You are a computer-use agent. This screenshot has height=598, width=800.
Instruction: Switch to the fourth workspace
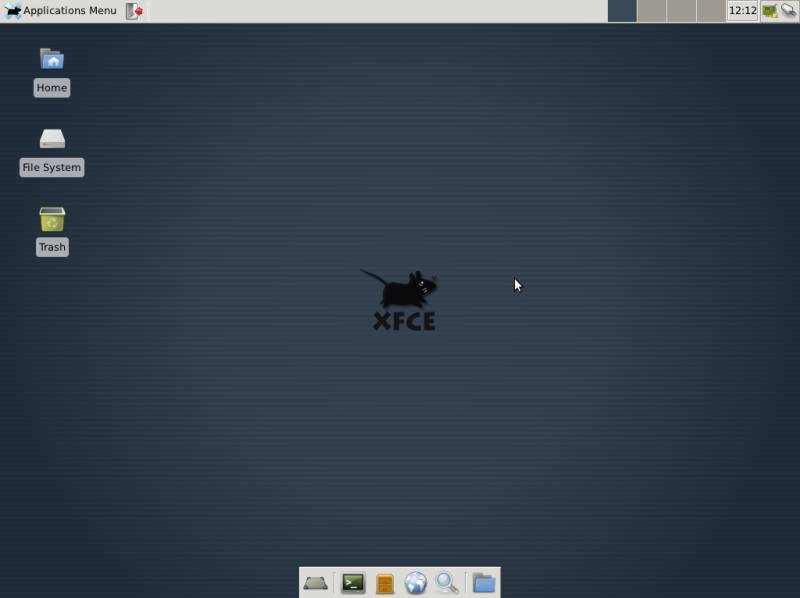710,11
